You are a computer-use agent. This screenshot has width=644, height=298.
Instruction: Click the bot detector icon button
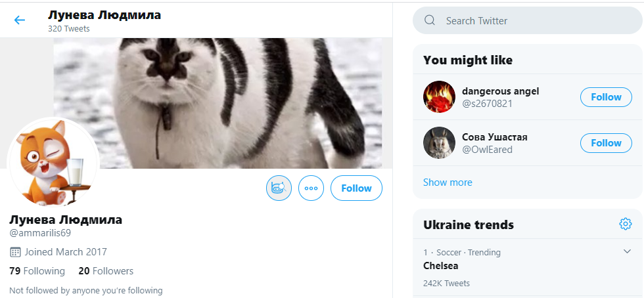pyautogui.click(x=279, y=188)
